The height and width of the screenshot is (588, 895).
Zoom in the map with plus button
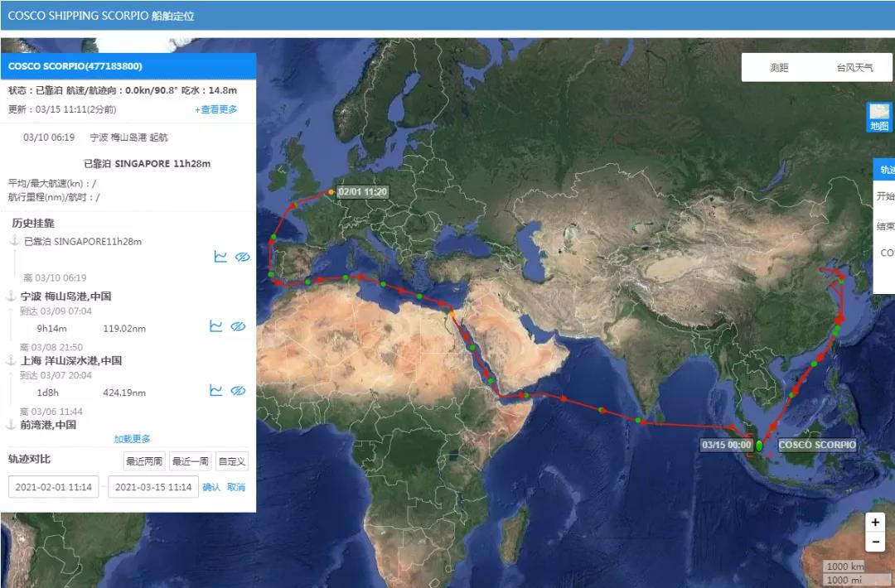click(x=875, y=523)
